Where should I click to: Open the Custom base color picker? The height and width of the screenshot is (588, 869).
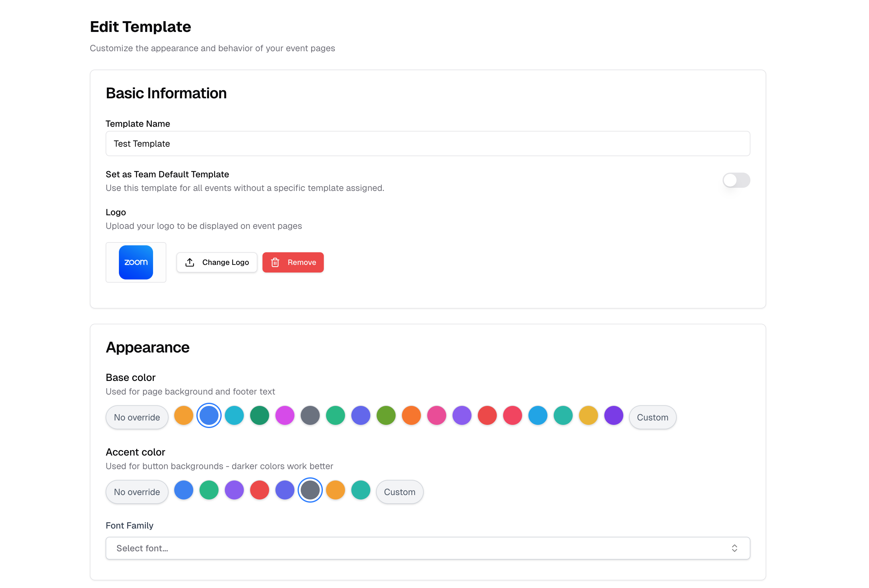pos(652,417)
